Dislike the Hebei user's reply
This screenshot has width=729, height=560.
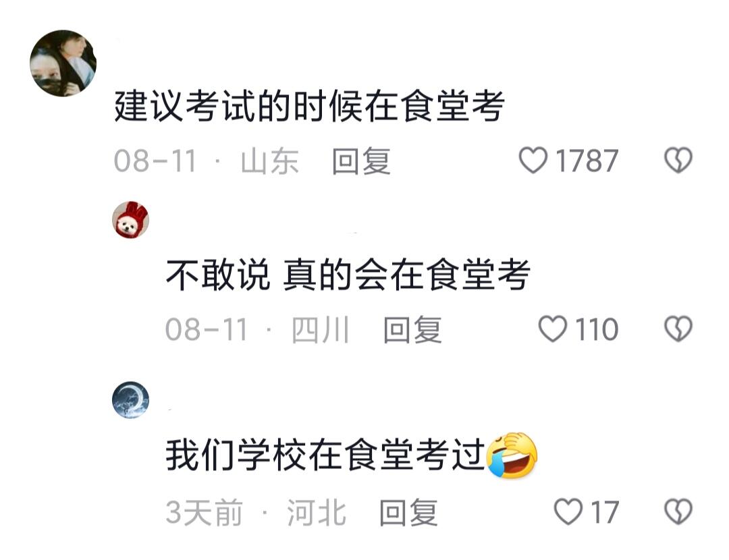(678, 511)
